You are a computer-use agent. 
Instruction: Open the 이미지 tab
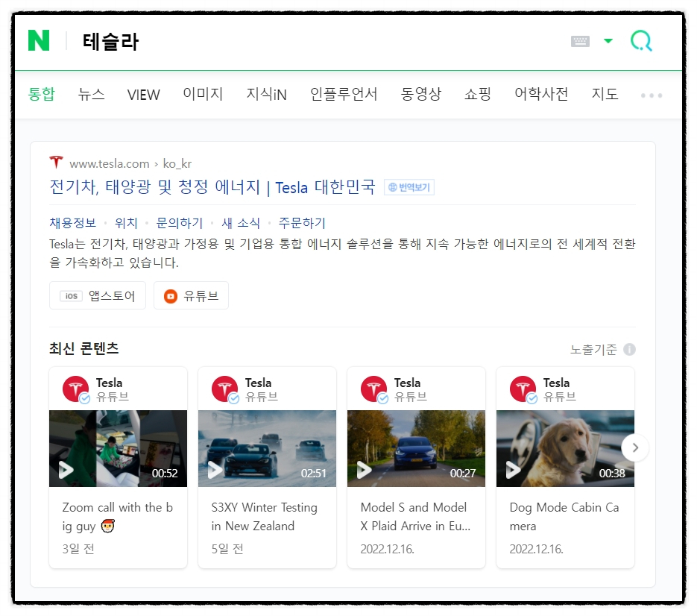point(203,94)
